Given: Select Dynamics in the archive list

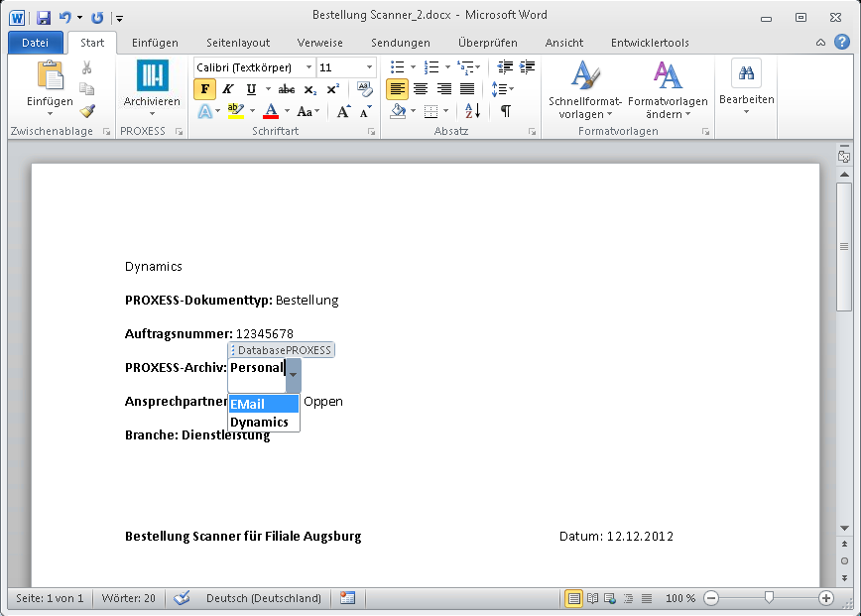Looking at the screenshot, I should coord(264,423).
